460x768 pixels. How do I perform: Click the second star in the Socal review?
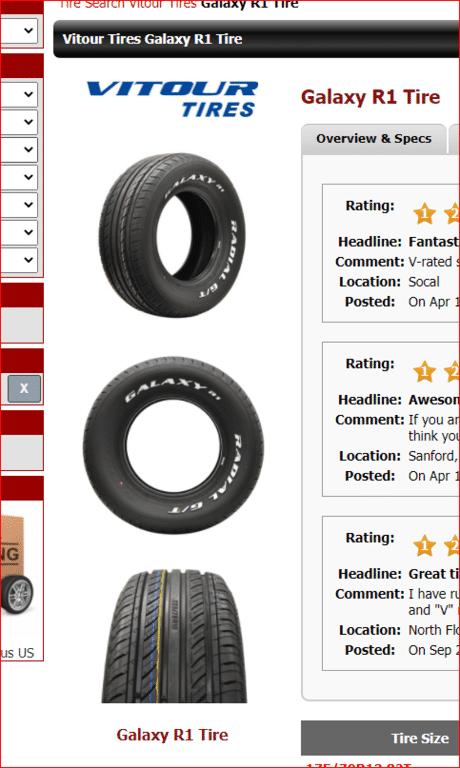tap(453, 214)
